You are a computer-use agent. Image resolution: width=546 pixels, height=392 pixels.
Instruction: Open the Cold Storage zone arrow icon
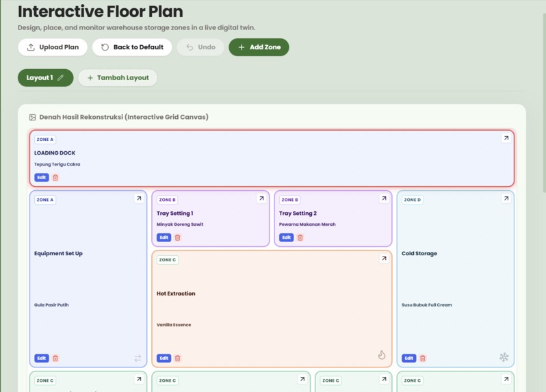click(506, 198)
